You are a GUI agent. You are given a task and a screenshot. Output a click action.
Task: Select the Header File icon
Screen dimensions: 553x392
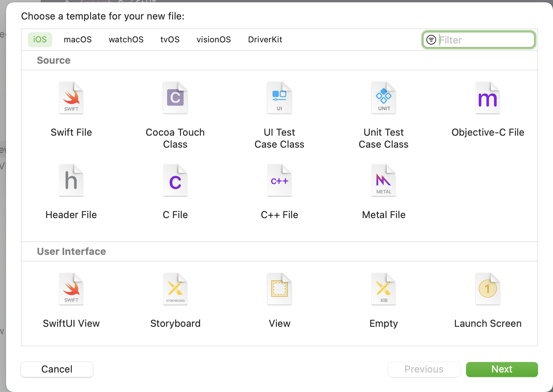click(71, 180)
